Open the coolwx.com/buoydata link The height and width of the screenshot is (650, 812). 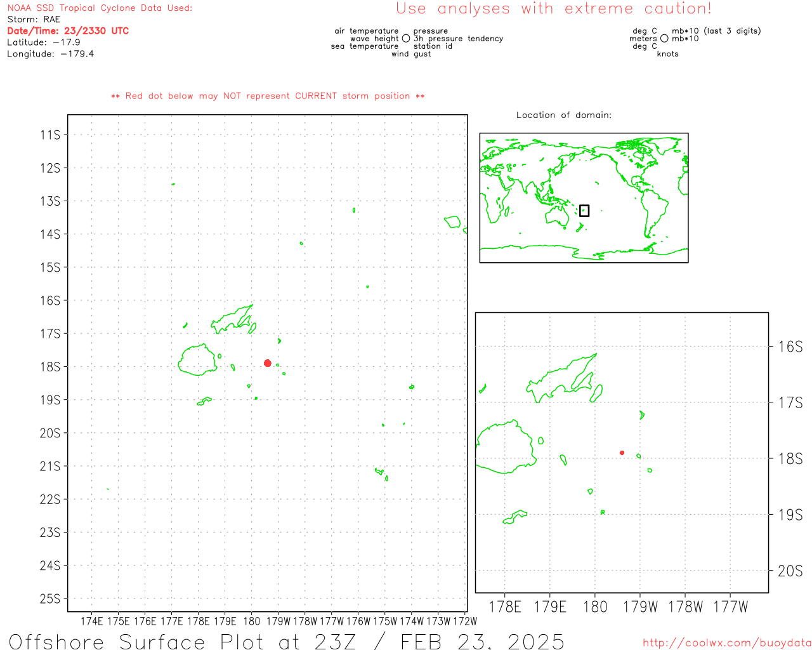coord(727,643)
